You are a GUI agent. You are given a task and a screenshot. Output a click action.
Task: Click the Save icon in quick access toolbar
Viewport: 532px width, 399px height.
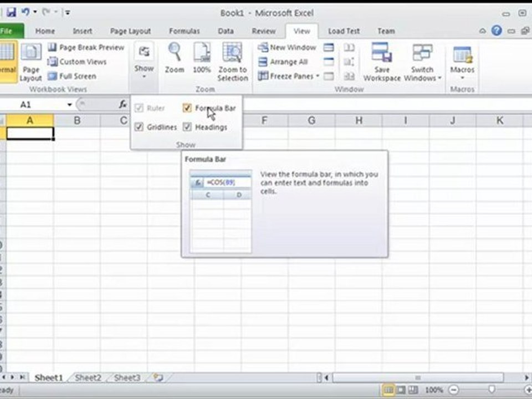pos(11,13)
